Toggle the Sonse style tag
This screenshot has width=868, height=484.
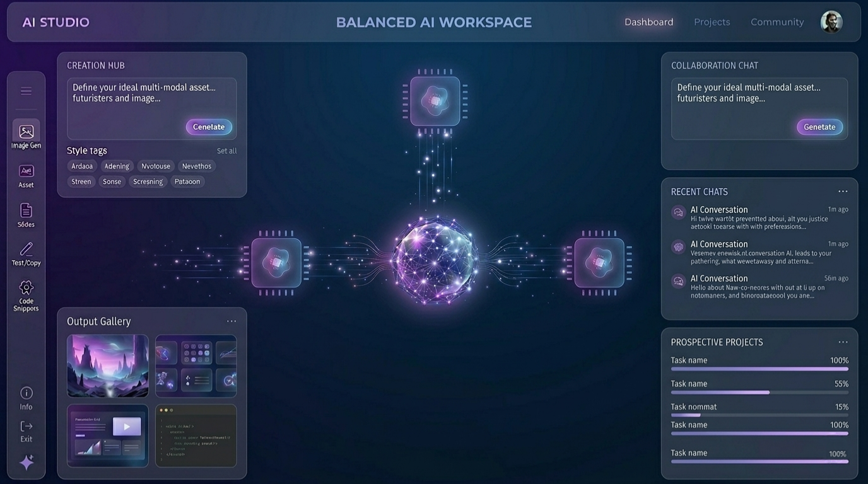tap(112, 181)
